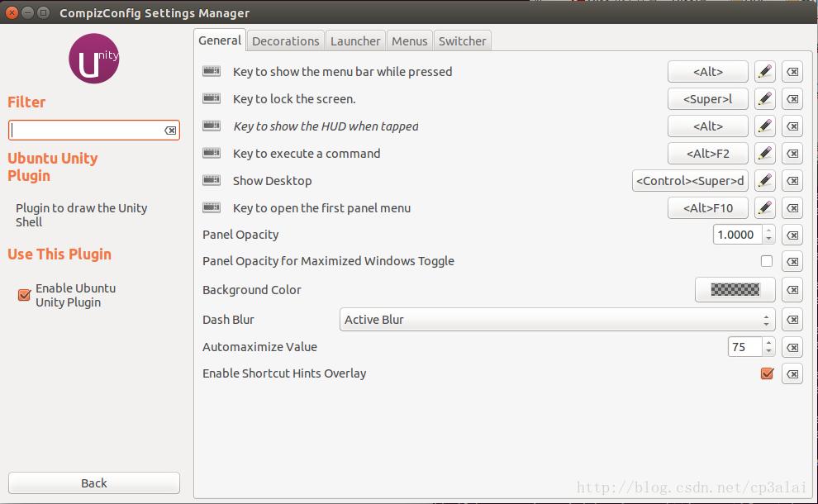Image resolution: width=818 pixels, height=504 pixels.
Task: Click keyboard icon beside 'Key to show the HUD'
Action: [212, 126]
